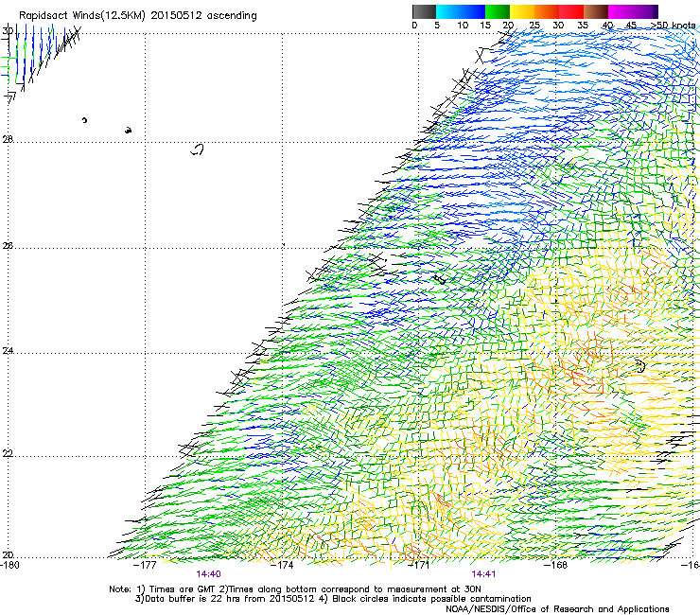Click the purple '14:40' time label
The height and width of the screenshot is (615, 700).
pyautogui.click(x=208, y=574)
